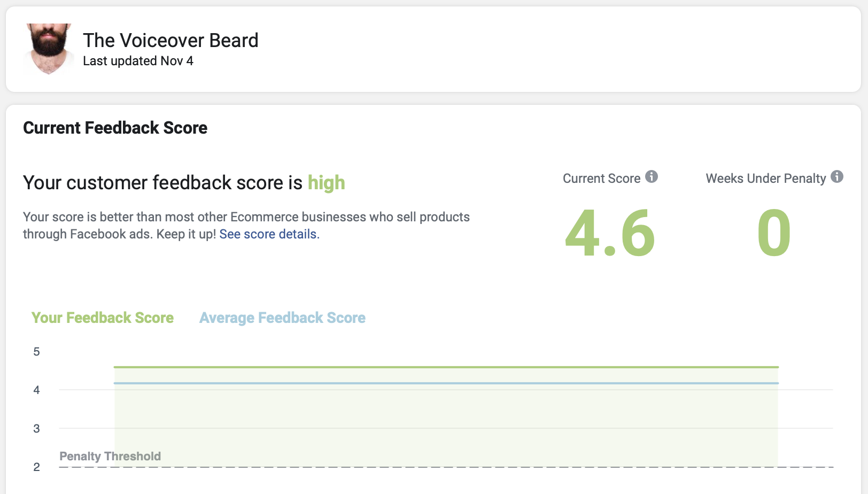Click the green feedback score line
The width and height of the screenshot is (868, 494).
tap(446, 367)
